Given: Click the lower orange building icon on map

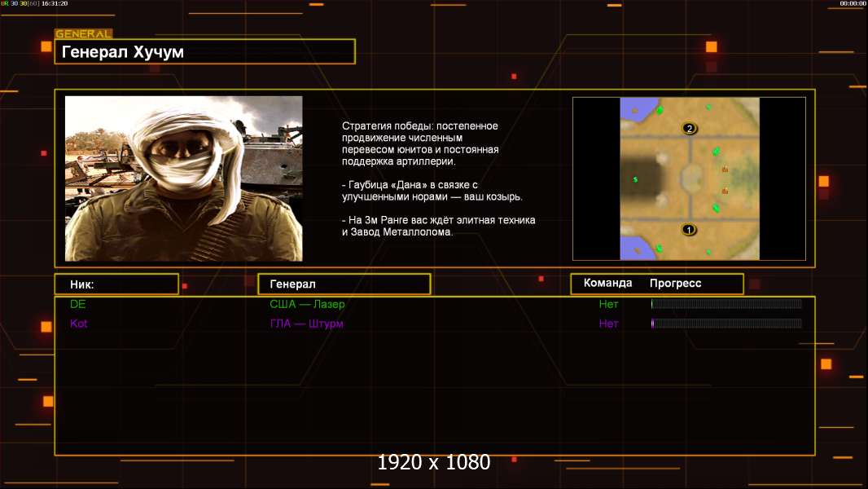Looking at the screenshot, I should [725, 191].
